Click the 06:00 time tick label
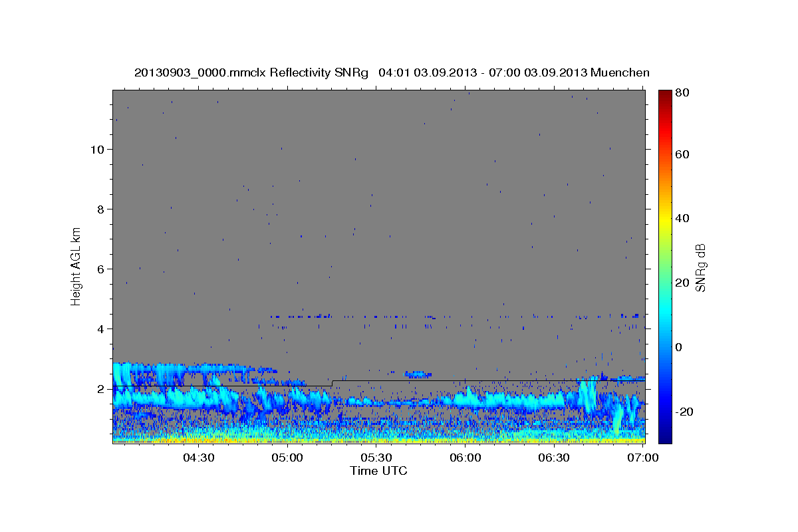 (x=465, y=458)
